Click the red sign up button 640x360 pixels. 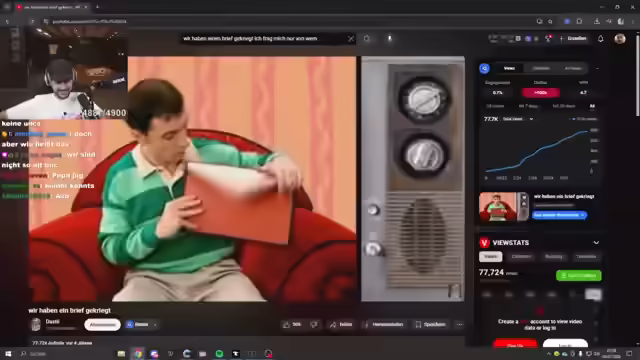[515, 344]
